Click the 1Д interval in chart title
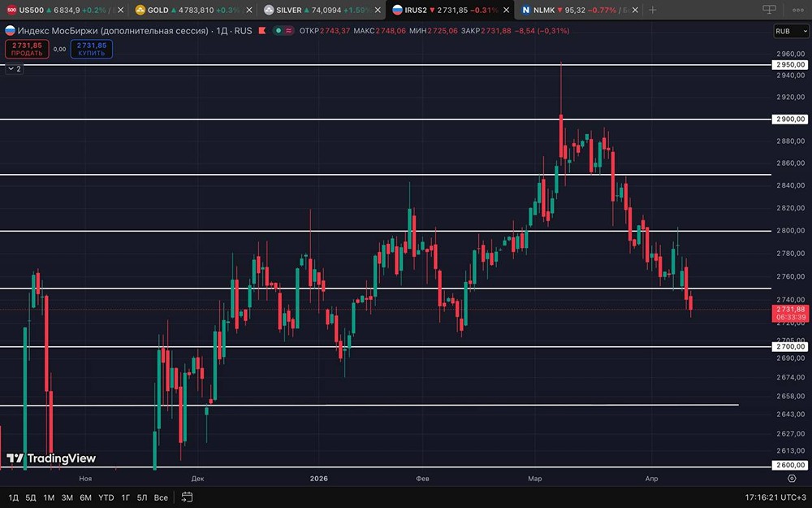 point(222,31)
